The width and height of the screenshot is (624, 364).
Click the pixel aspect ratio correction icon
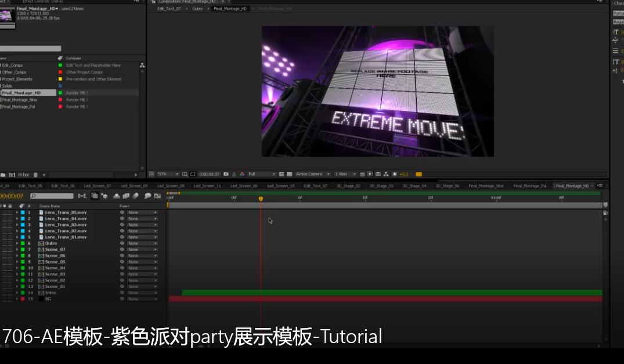coord(362,174)
